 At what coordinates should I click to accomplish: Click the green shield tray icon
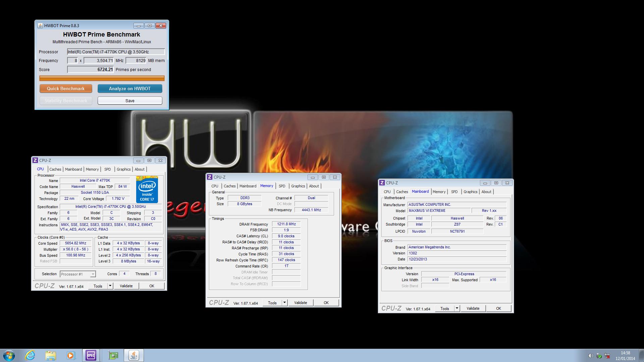599,356
